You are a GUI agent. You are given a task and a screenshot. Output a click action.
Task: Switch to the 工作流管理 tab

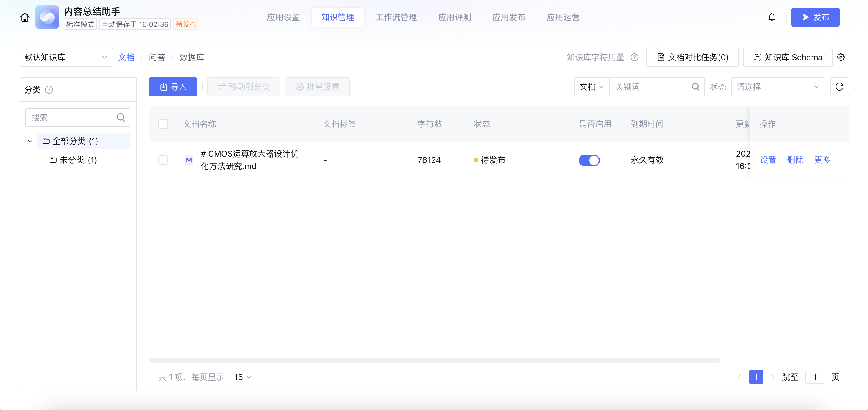396,17
